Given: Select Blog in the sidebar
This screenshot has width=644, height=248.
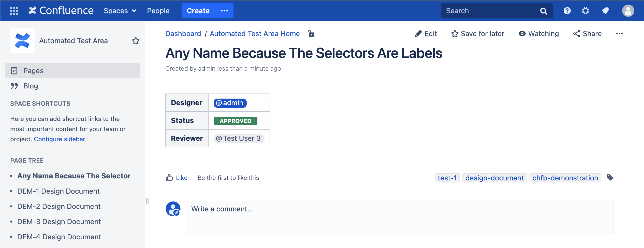Looking at the screenshot, I should coord(31,86).
